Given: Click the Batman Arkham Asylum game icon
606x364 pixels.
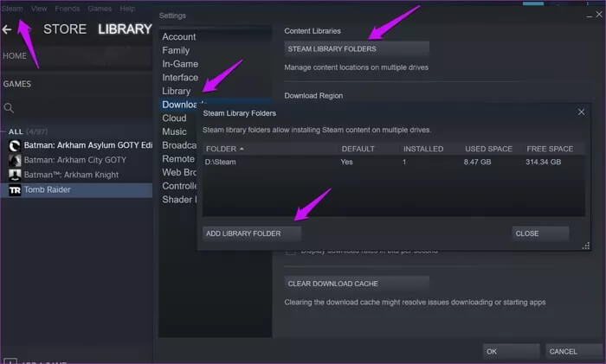Looking at the screenshot, I should point(15,145).
